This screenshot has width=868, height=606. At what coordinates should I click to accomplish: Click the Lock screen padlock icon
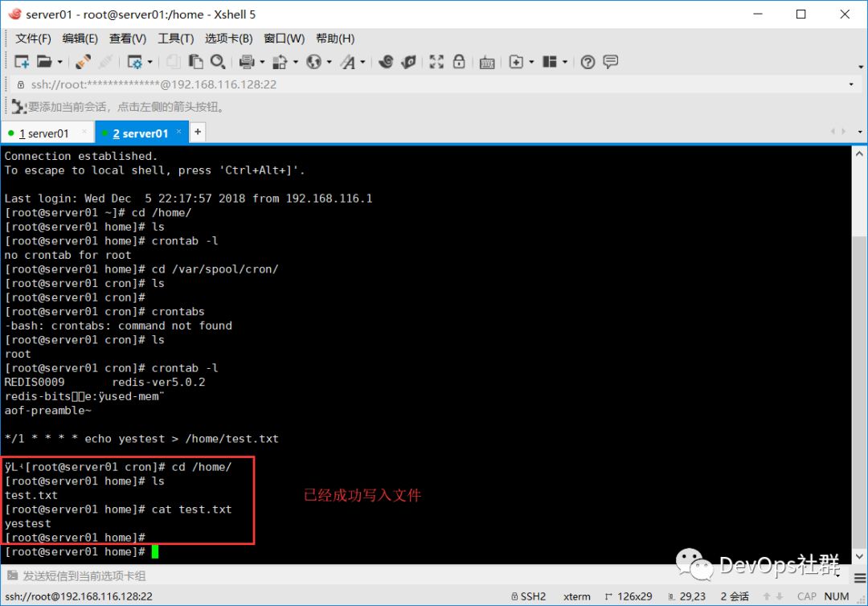pos(459,62)
